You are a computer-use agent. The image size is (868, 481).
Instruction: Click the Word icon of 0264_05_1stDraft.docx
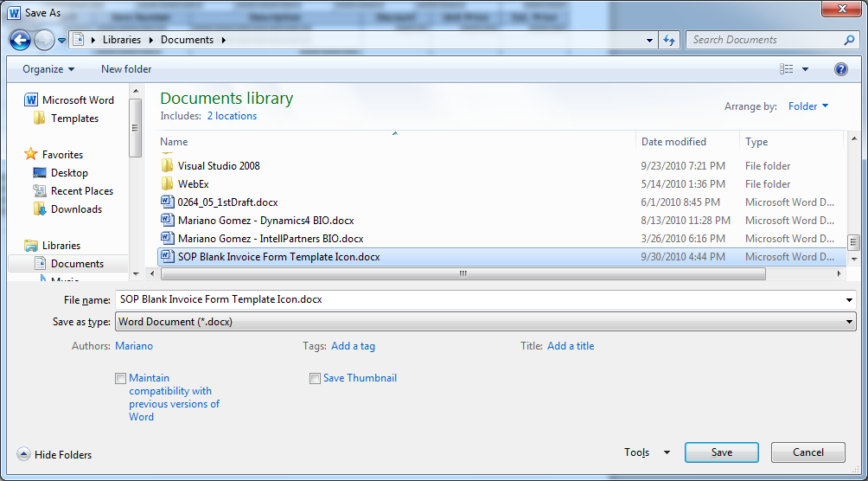tap(167, 202)
